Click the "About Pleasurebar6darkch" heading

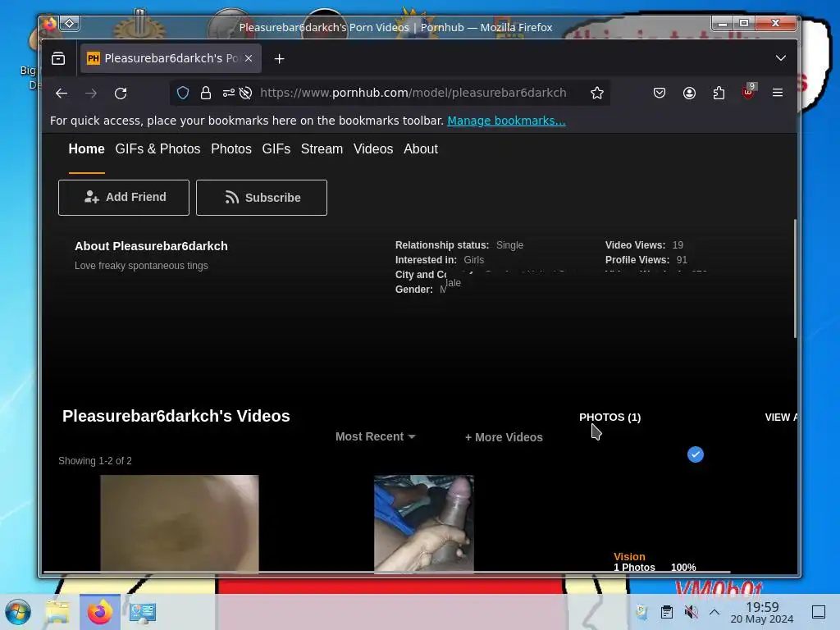tap(151, 246)
